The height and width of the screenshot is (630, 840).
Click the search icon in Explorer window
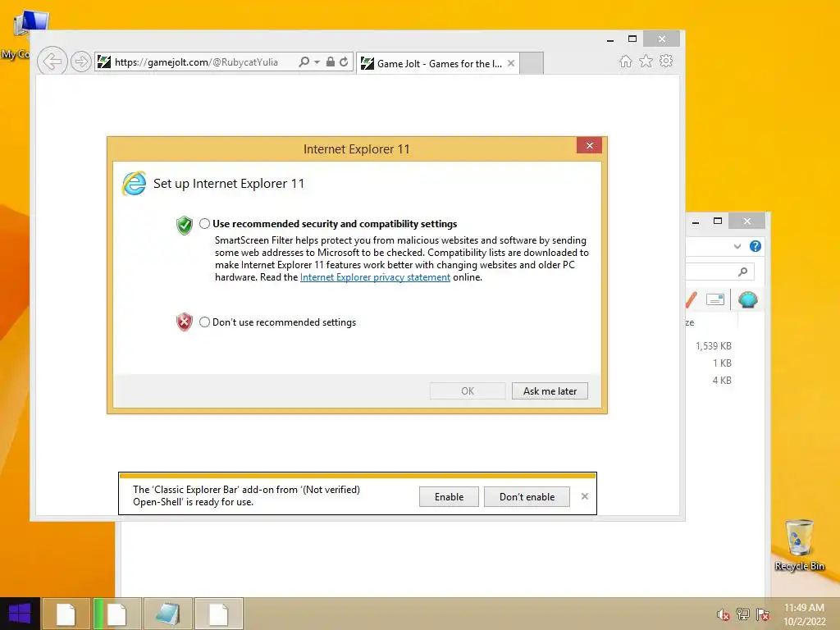[742, 272]
